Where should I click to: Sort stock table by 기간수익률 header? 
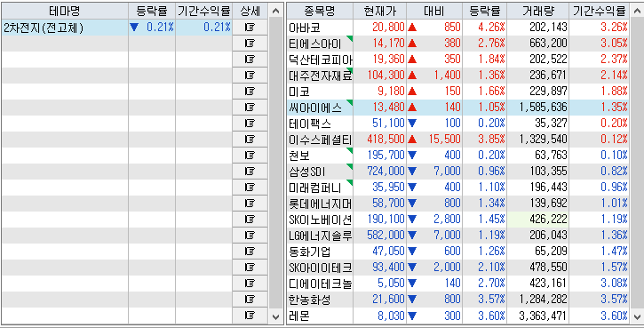[x=600, y=11]
